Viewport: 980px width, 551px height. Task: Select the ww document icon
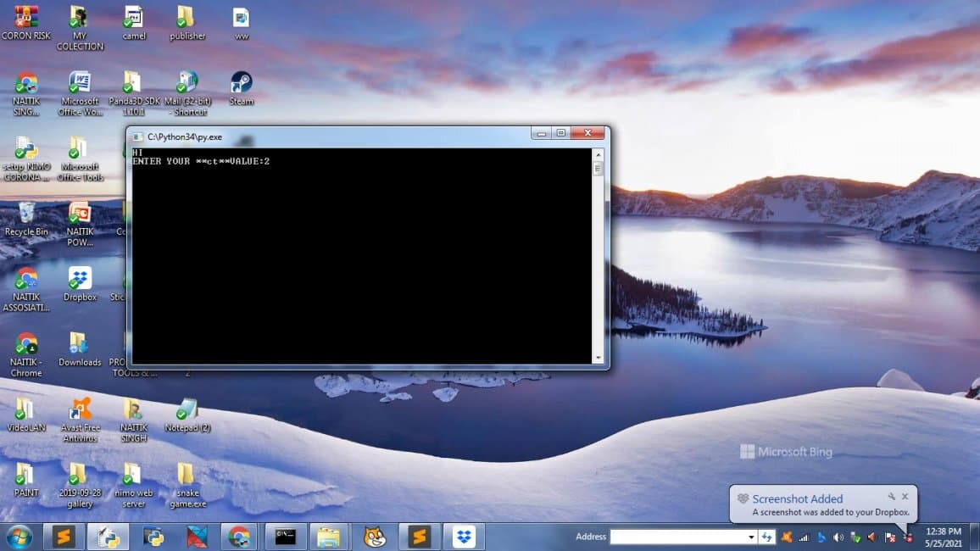point(242,23)
